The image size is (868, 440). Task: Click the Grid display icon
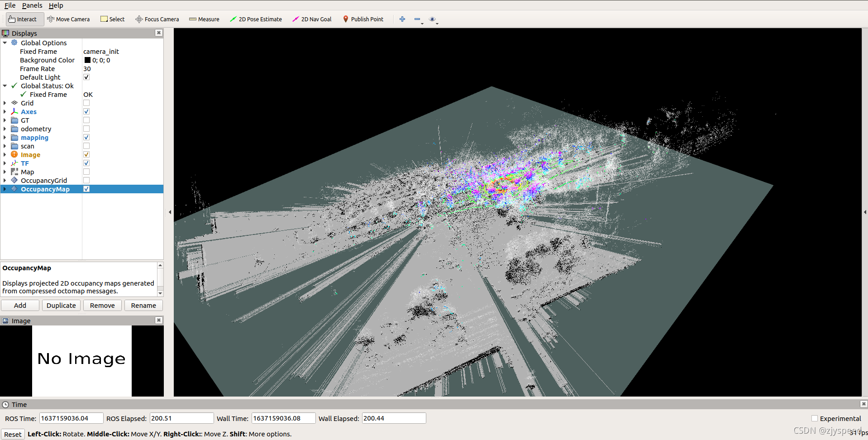click(x=14, y=103)
